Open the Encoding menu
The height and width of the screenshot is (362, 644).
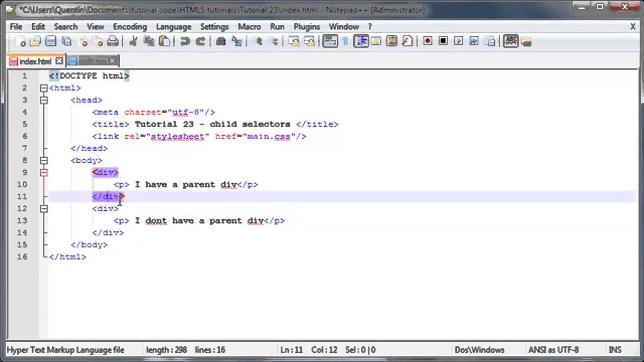coord(130,27)
